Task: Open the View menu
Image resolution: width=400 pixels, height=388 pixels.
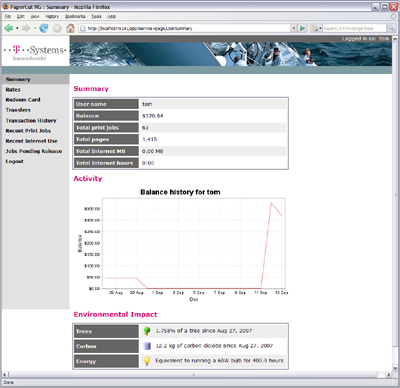Action: (35, 16)
